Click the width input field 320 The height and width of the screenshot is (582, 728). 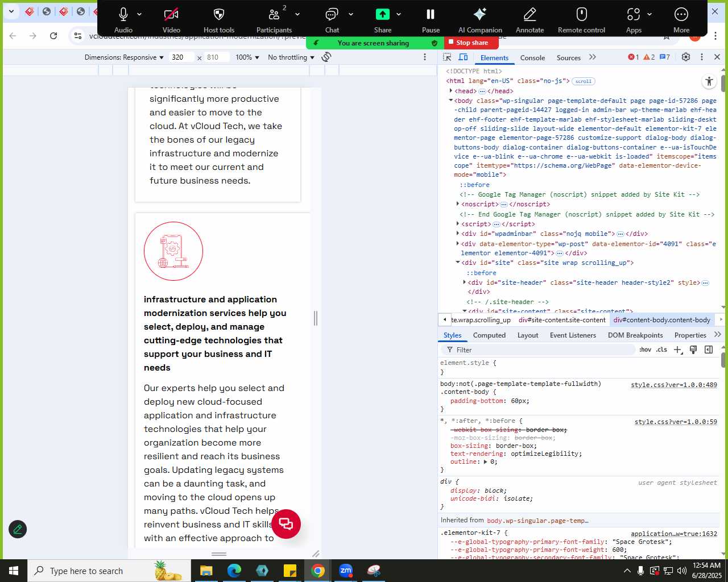click(x=182, y=57)
